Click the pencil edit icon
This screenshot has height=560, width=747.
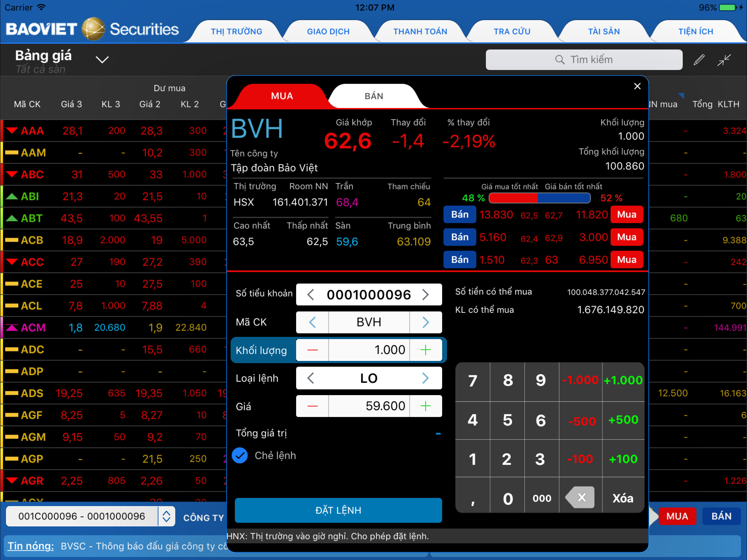click(x=699, y=60)
